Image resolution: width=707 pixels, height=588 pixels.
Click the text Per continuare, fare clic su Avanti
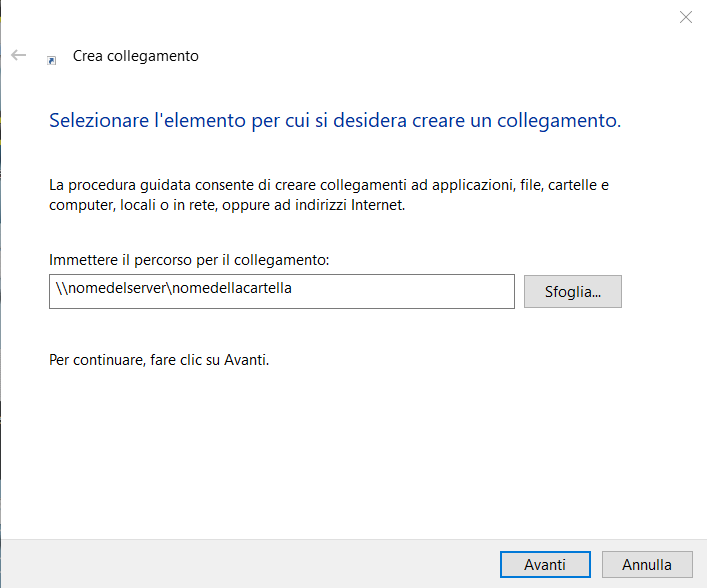point(159,359)
